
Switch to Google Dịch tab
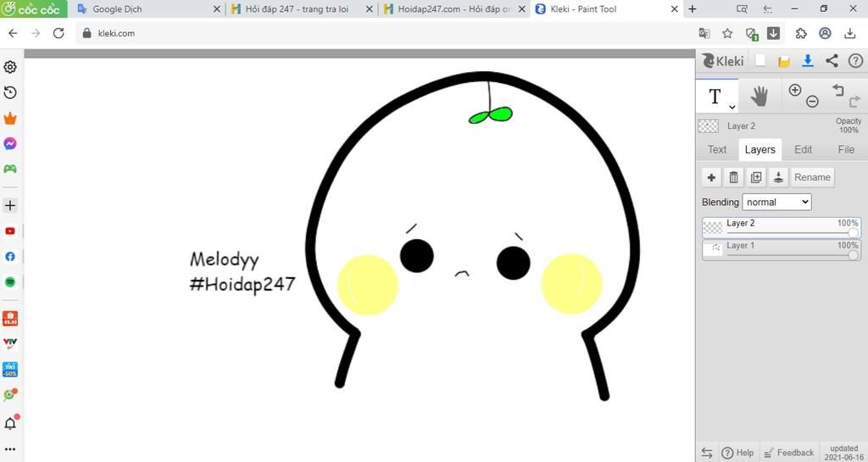coord(146,8)
